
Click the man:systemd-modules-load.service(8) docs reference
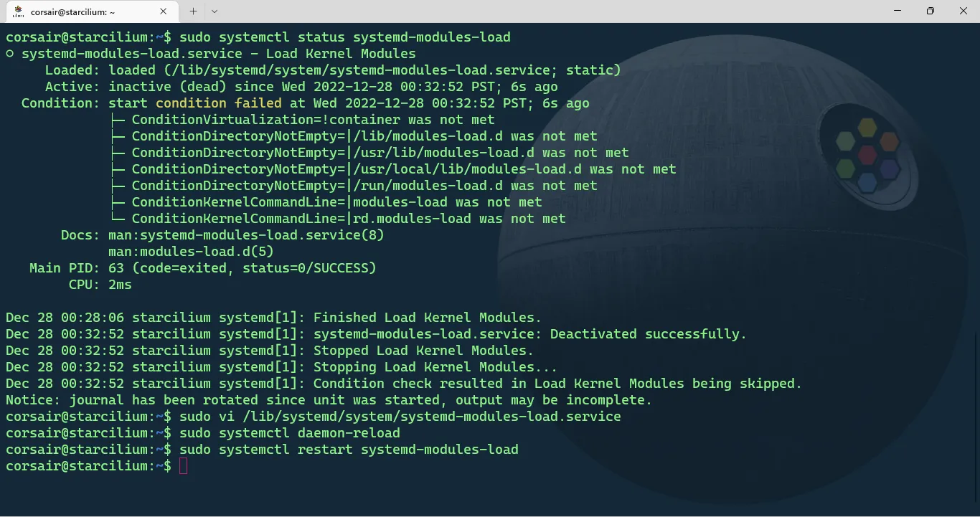pyautogui.click(x=246, y=235)
